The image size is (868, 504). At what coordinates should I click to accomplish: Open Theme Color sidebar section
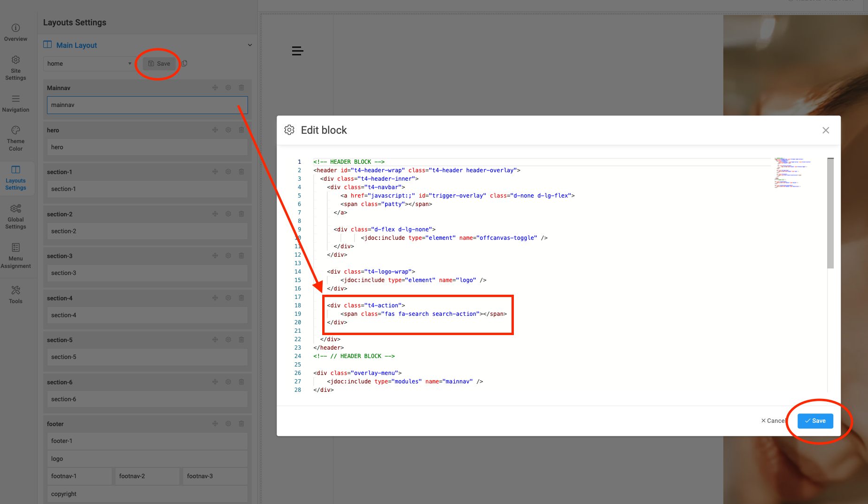pos(15,138)
